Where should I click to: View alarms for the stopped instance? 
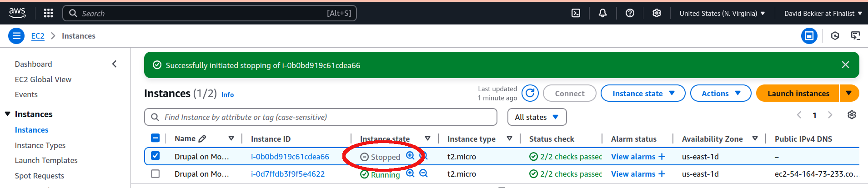[x=633, y=157]
